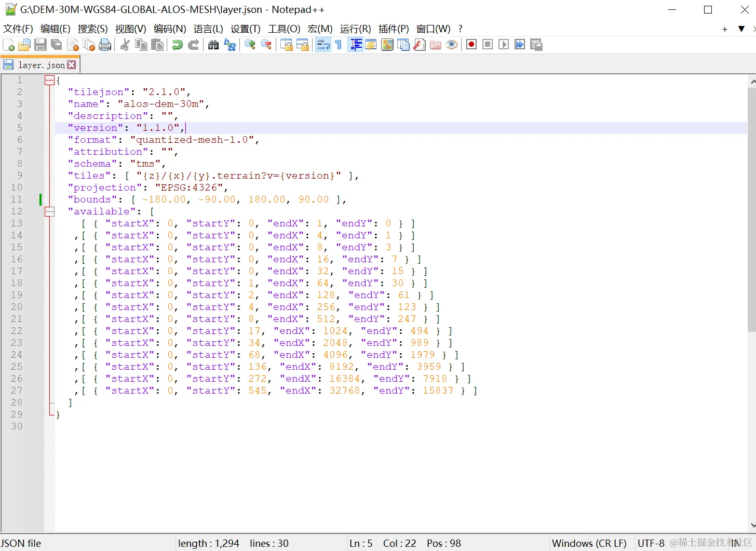Click Run Macro Multiple Times icon
The width and height of the screenshot is (756, 551).
[520, 45]
